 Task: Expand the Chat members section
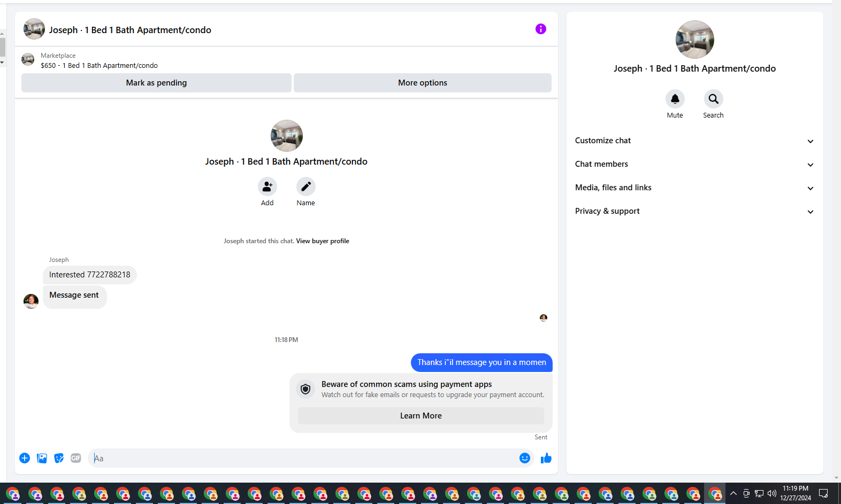tap(694, 164)
